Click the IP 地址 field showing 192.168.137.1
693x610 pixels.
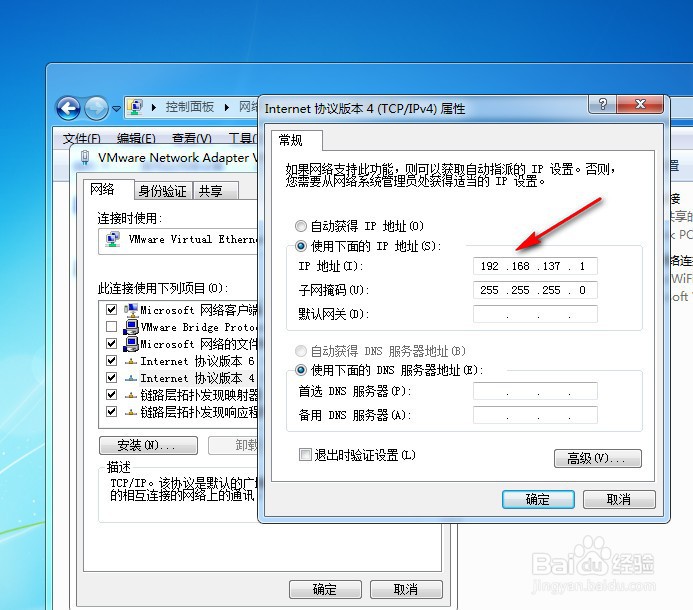pyautogui.click(x=535, y=266)
